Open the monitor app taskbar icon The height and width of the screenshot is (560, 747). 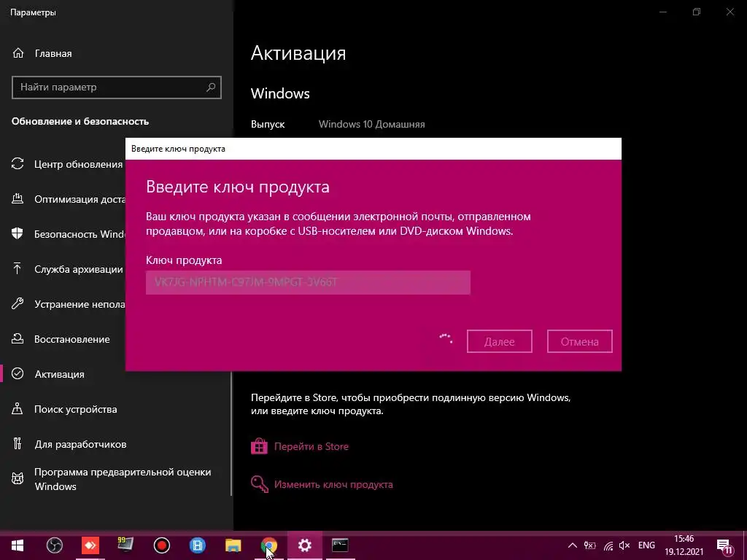(125, 545)
